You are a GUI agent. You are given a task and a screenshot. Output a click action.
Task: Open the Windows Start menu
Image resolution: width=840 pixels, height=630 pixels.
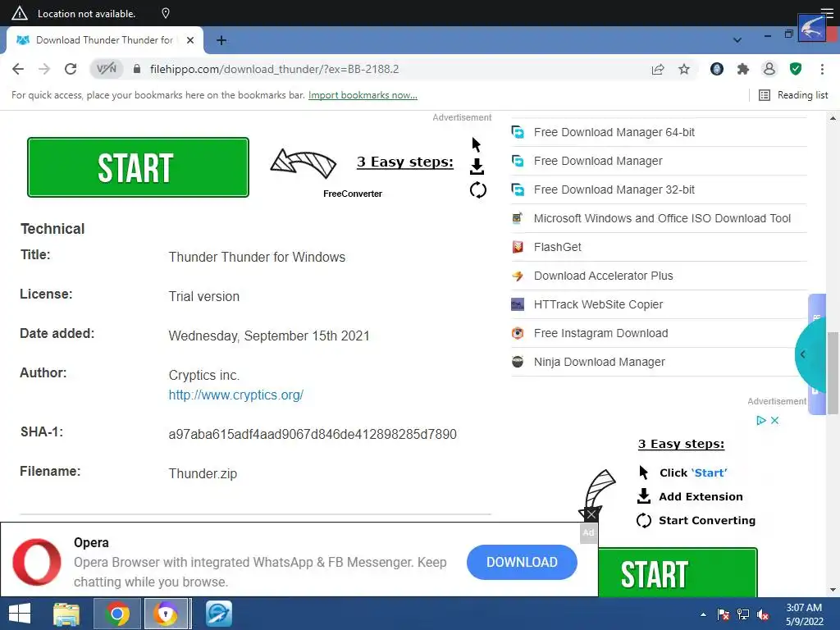(20, 614)
